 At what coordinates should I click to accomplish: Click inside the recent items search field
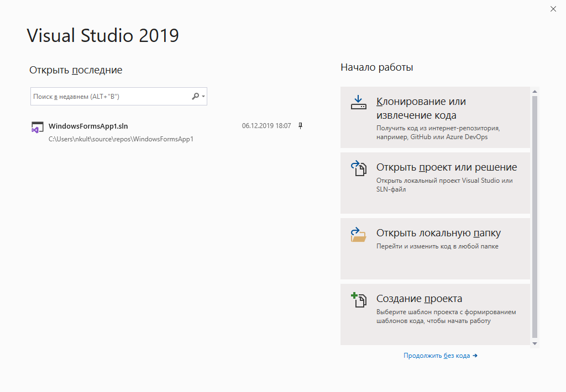[x=111, y=96]
